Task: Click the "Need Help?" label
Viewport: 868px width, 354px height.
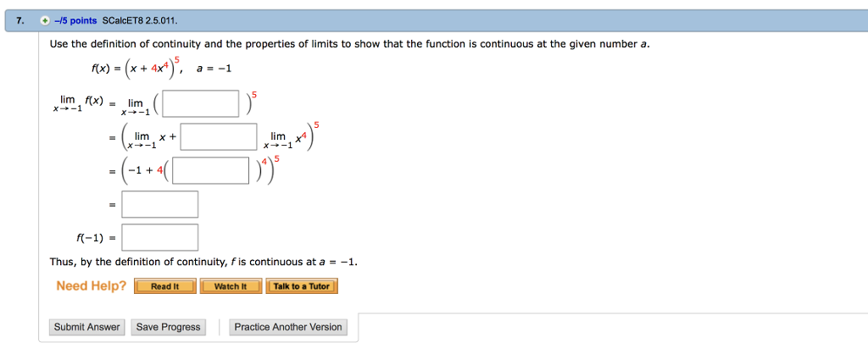Action: point(91,286)
